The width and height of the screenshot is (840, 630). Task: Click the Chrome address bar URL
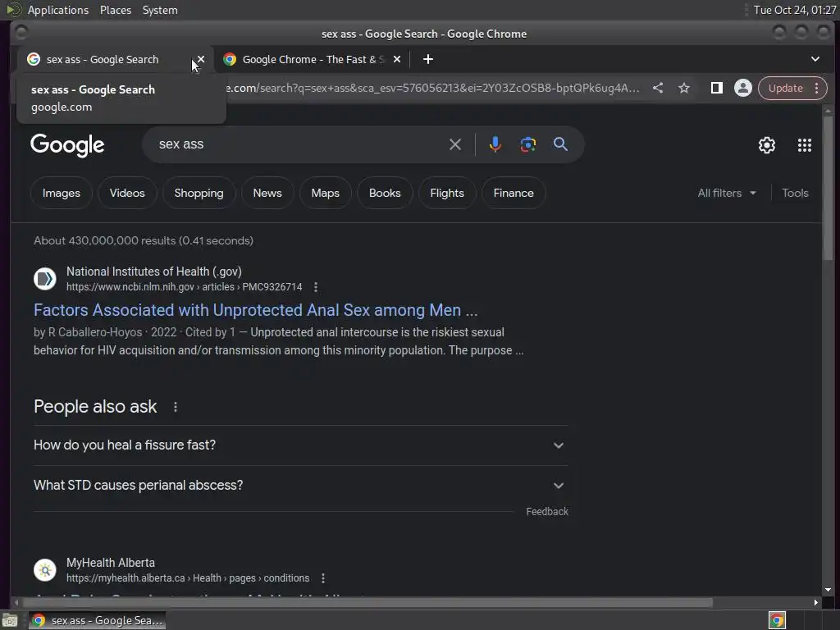click(433, 88)
